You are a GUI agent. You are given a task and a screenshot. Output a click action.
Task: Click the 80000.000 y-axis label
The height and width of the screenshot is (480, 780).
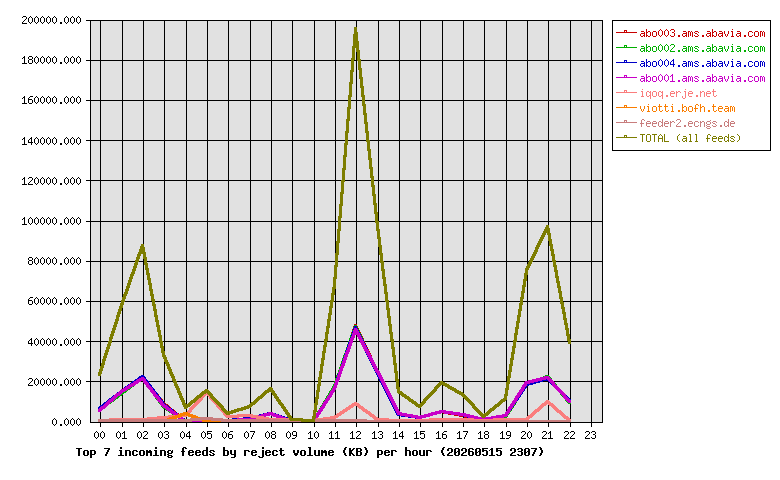[x=54, y=261]
